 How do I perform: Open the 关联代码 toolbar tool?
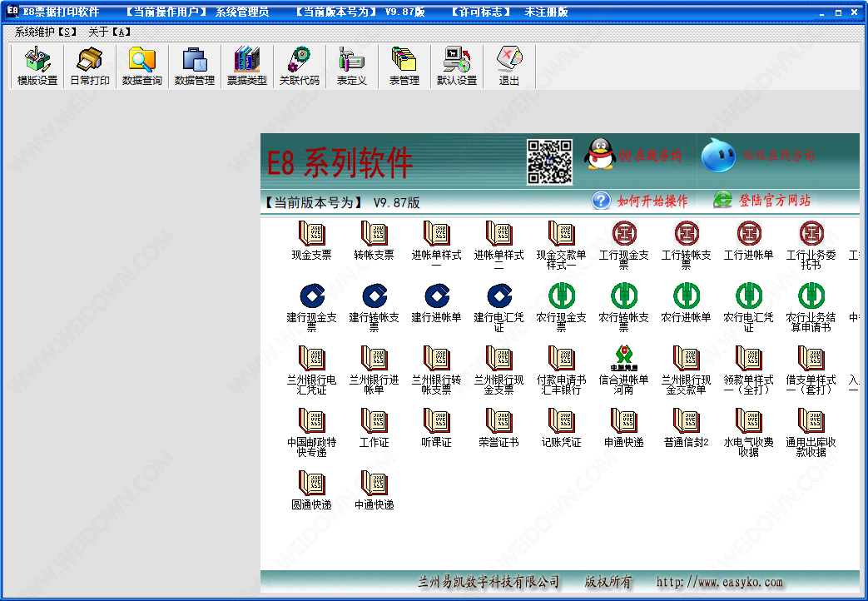[300, 67]
